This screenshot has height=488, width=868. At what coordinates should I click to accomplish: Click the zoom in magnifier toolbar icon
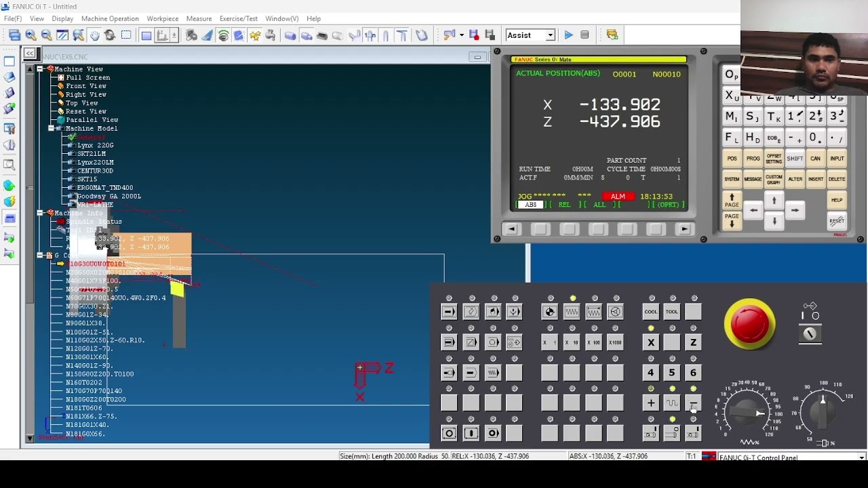click(x=31, y=35)
